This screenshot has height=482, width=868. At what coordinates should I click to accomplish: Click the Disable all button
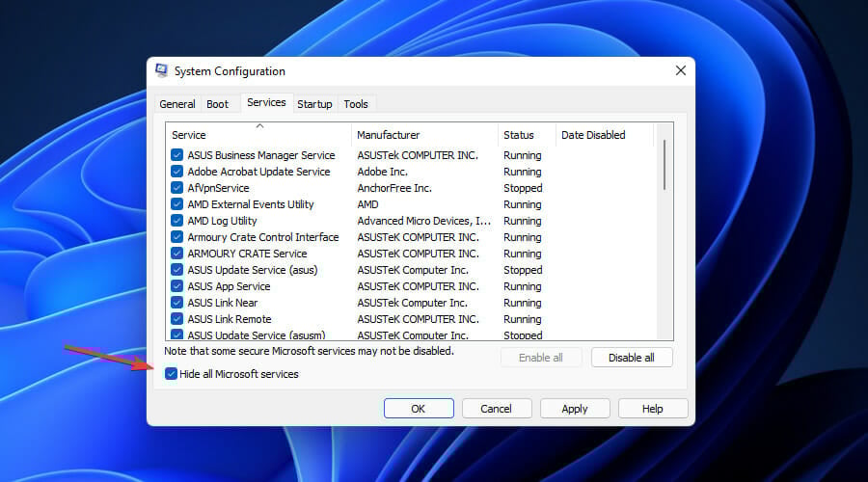point(632,358)
